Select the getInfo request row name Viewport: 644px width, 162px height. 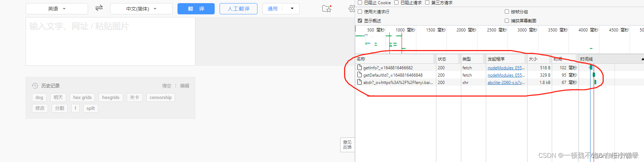coord(388,68)
